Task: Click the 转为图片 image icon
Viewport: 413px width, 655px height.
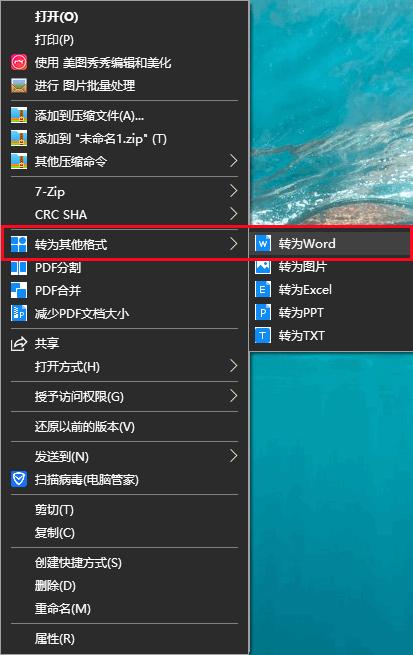Action: pyautogui.click(x=263, y=266)
